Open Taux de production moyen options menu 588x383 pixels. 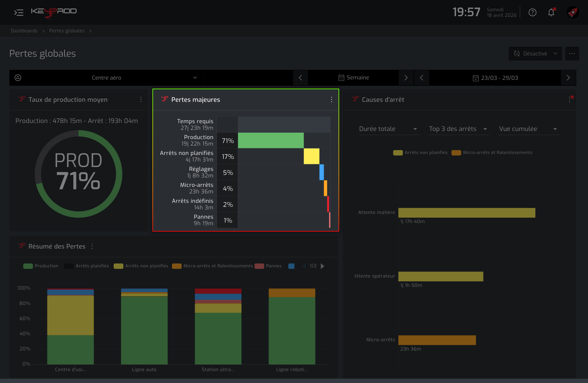[141, 100]
